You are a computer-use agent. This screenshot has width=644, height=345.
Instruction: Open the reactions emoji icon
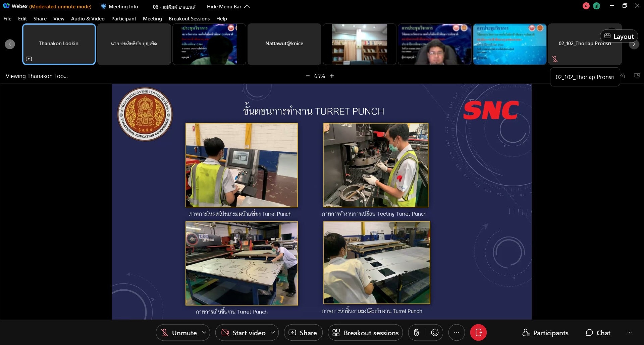coord(435,333)
